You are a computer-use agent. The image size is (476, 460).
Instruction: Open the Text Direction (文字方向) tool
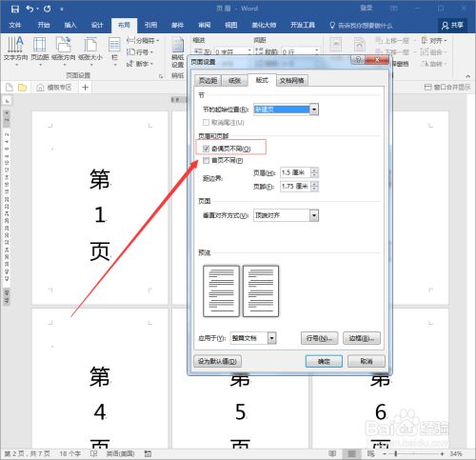tap(15, 50)
